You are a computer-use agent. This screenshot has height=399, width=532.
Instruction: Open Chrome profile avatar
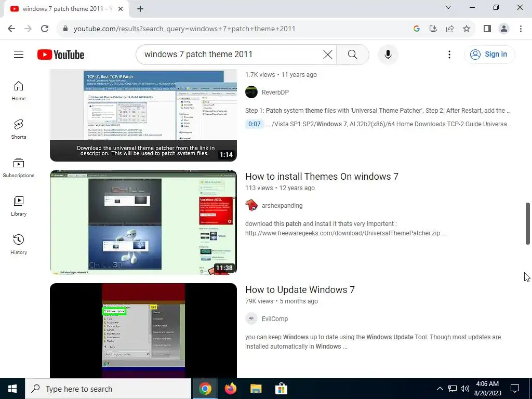(504, 29)
